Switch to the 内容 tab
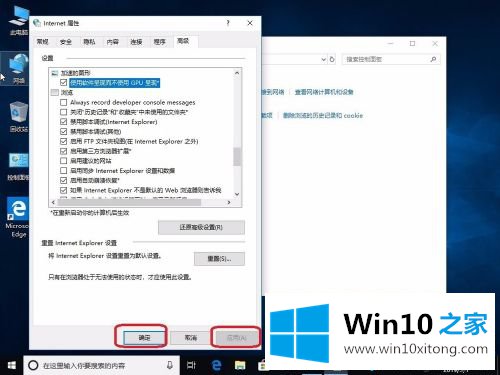This screenshot has height=375, width=500. pyautogui.click(x=113, y=42)
